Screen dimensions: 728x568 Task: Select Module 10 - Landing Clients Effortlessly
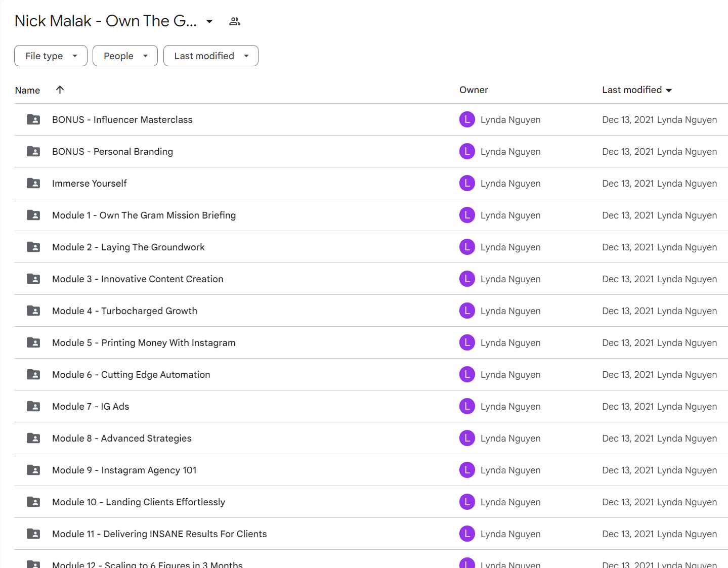point(139,502)
